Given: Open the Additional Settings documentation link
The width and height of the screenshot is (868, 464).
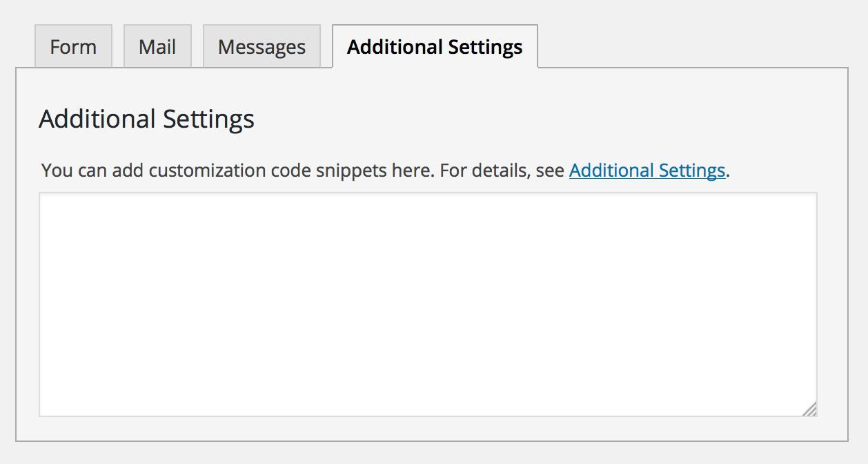Looking at the screenshot, I should pyautogui.click(x=647, y=170).
